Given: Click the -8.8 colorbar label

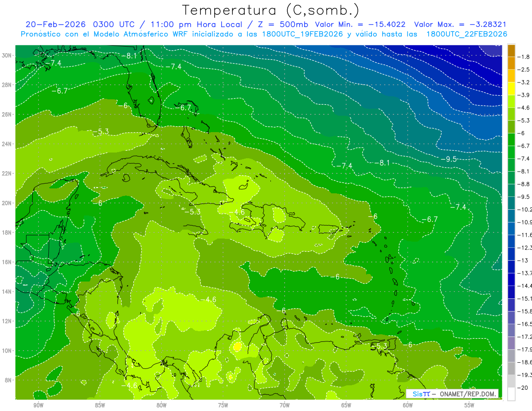Looking at the screenshot, I should coord(524,184).
